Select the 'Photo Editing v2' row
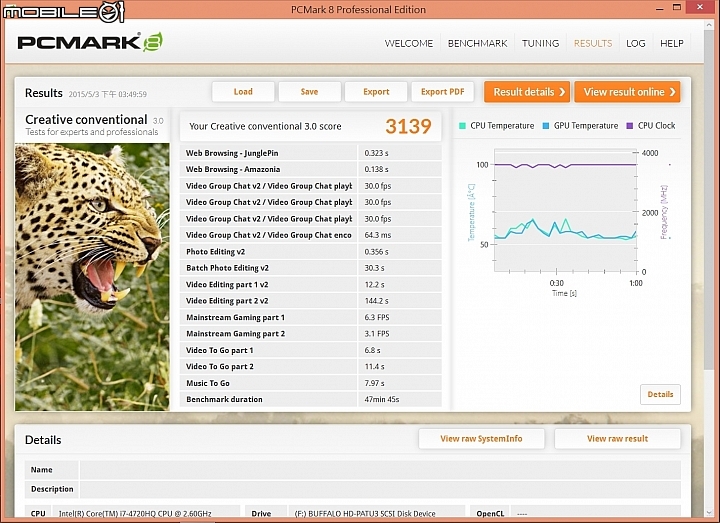This screenshot has width=720, height=523. pyautogui.click(x=310, y=252)
